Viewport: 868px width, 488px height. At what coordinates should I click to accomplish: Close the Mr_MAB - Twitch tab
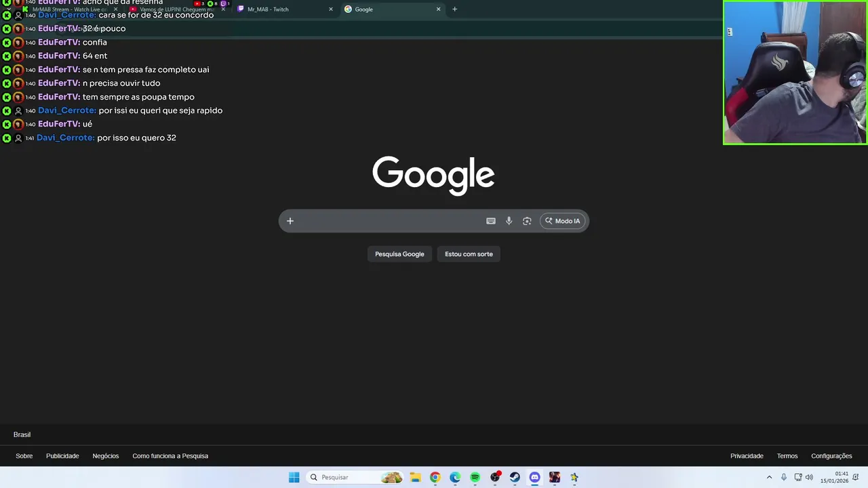[x=331, y=9]
